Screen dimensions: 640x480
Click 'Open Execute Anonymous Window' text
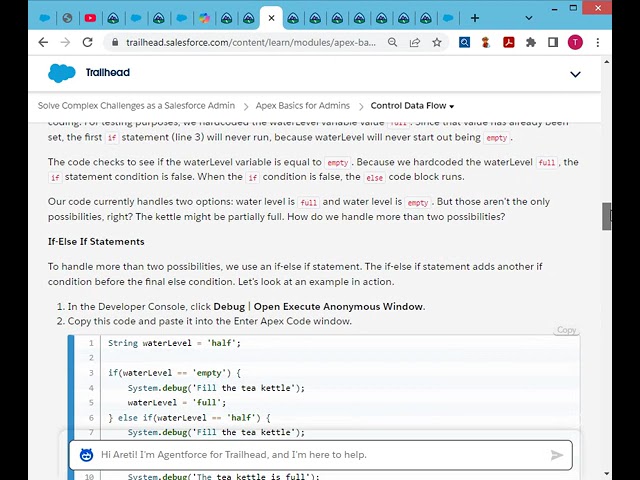338,307
